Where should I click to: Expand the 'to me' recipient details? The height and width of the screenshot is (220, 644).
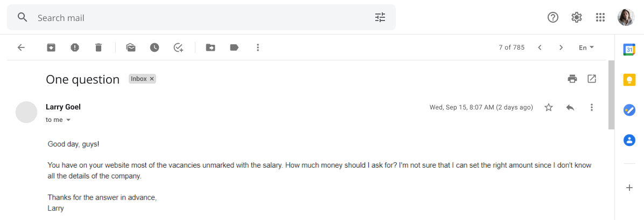click(68, 120)
